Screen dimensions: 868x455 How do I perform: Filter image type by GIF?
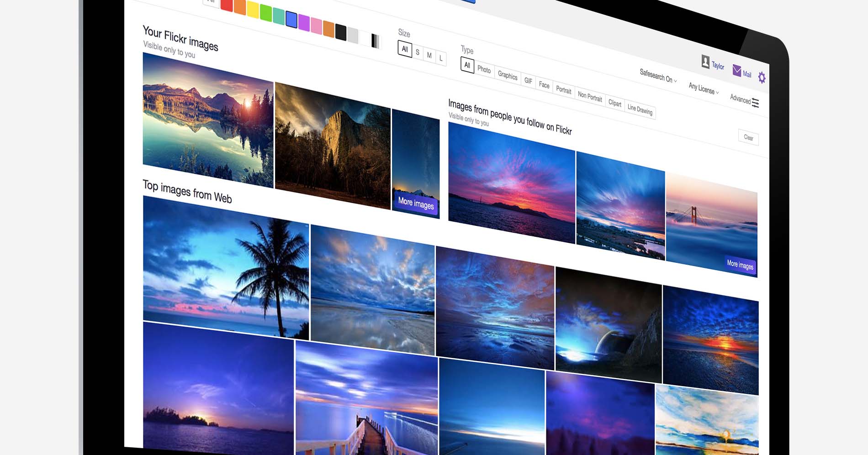point(529,81)
